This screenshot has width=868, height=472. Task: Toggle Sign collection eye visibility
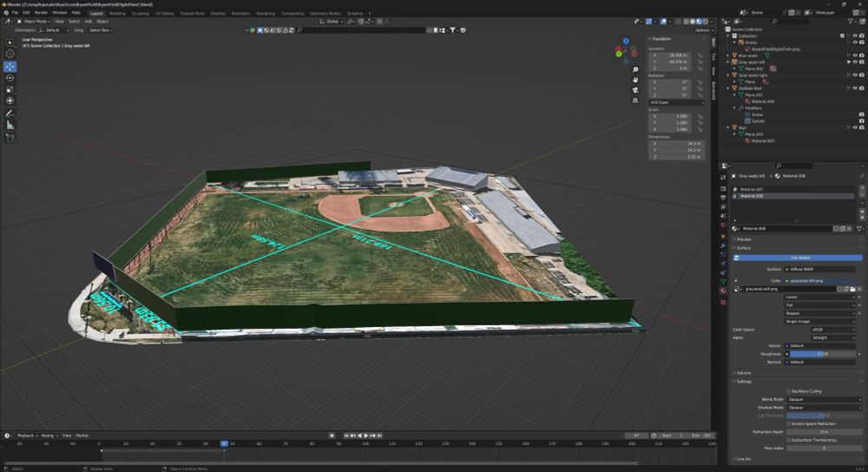pos(855,128)
